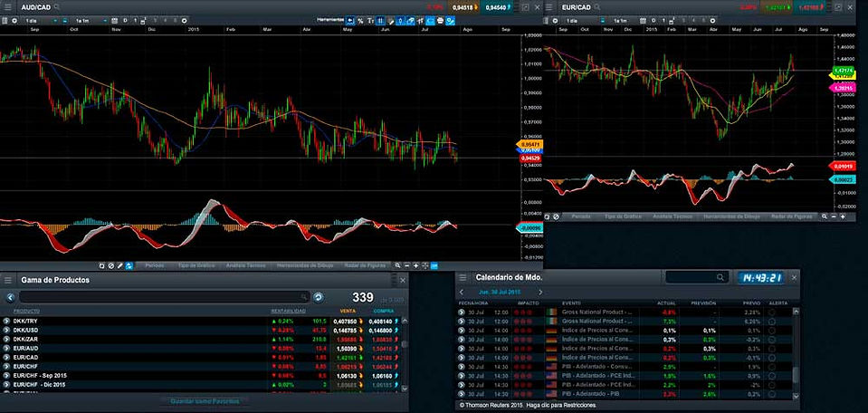Select the percent tool in Herramientas toolbar
This screenshot has height=413, width=868.
361,21
